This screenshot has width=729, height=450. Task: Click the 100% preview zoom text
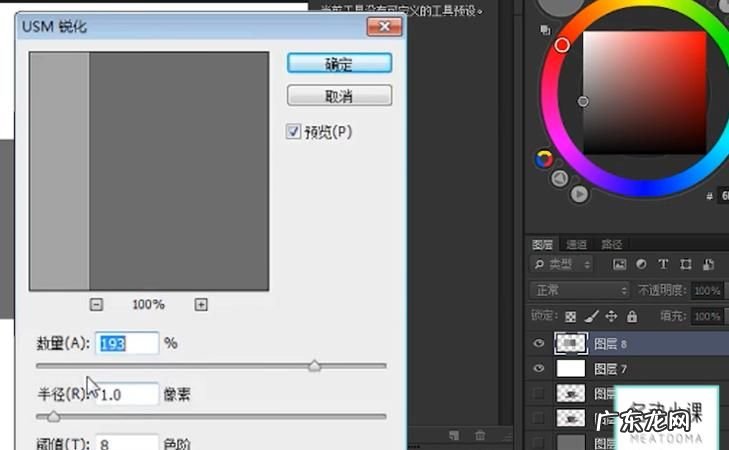point(148,304)
